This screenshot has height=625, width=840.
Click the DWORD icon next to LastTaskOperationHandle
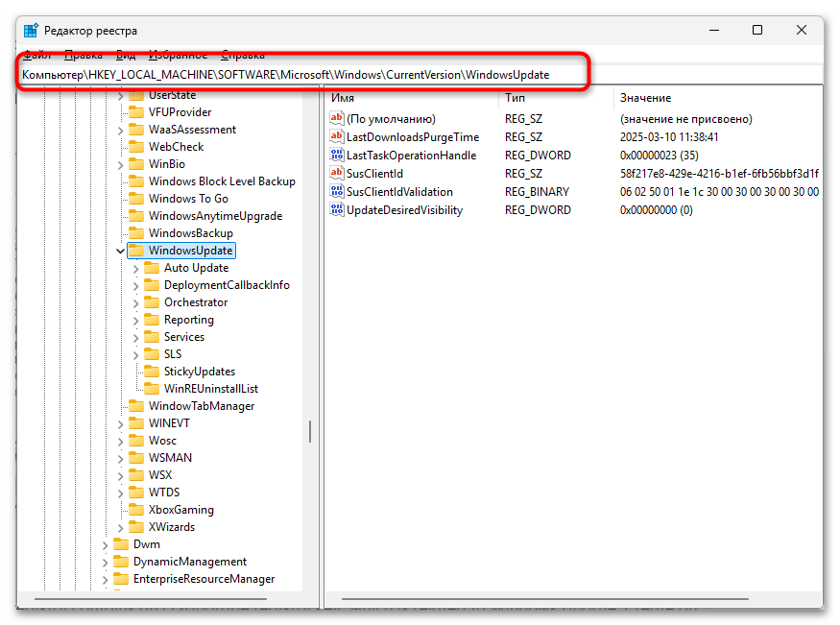coord(336,155)
